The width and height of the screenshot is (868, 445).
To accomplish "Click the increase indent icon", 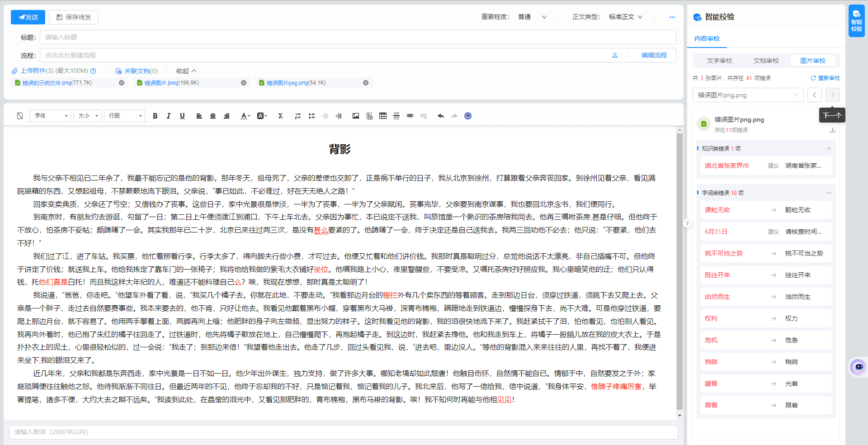I will point(339,116).
